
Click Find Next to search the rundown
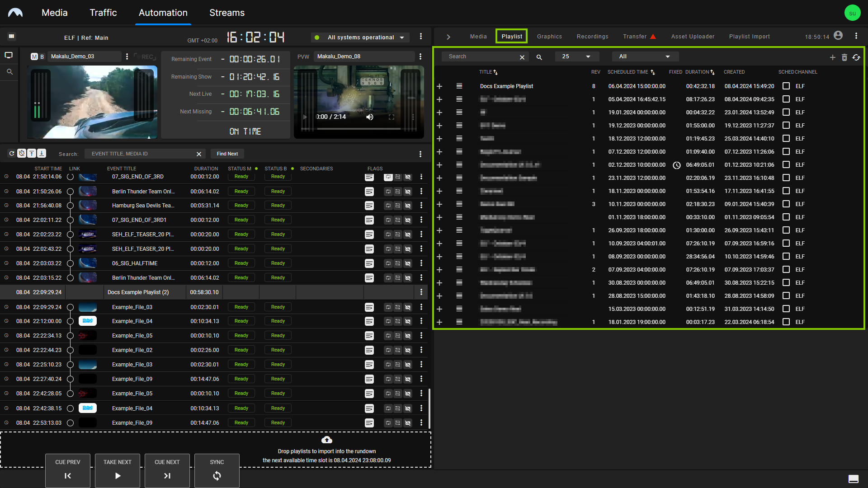pos(227,154)
